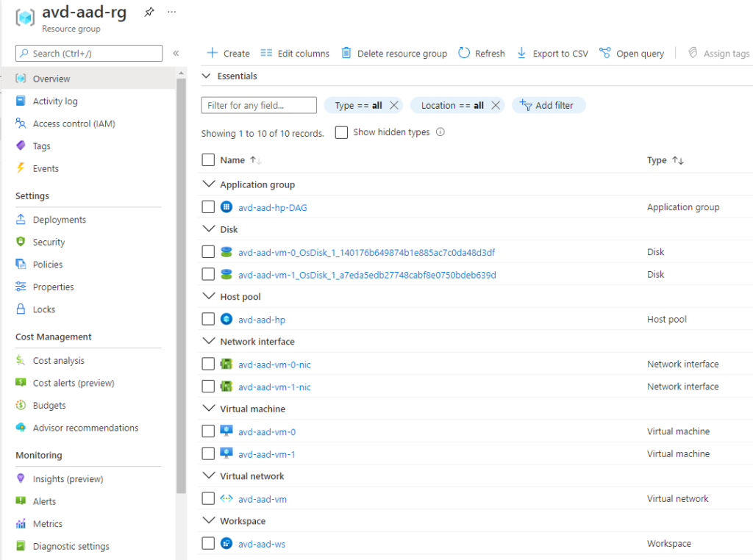
Task: Focus the Search (Ctrl+/) box
Action: (89, 53)
